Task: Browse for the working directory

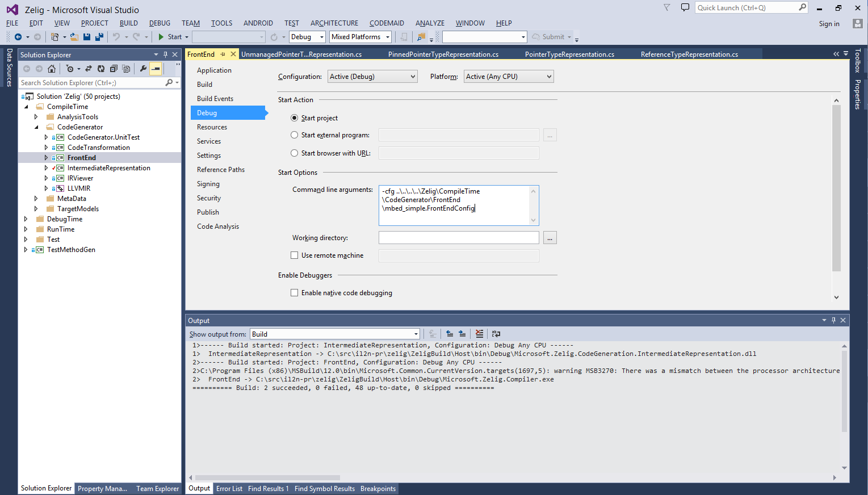Action: [x=550, y=238]
